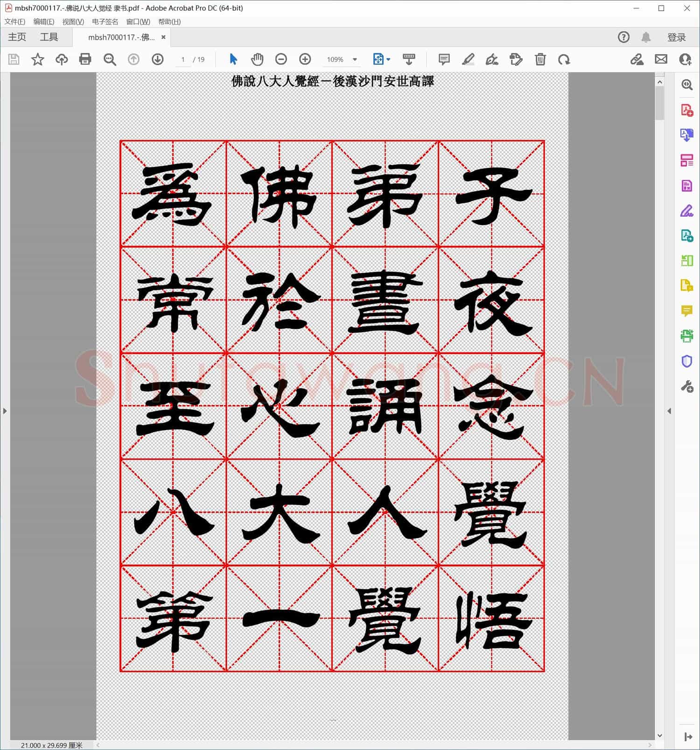Open the 帮助(H) menu
This screenshot has height=750, width=700.
pyautogui.click(x=169, y=21)
